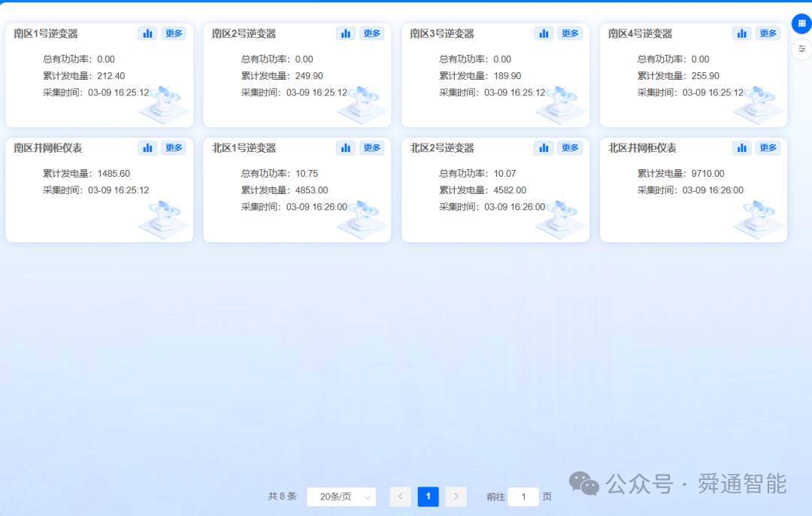
Task: Click 更多 on the 南区3号逆变器 card
Action: click(x=570, y=33)
